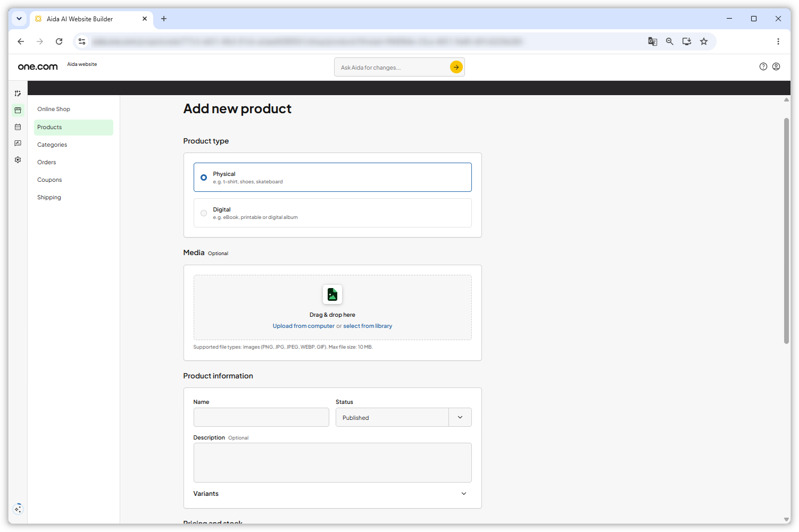Open the user account profile icon
This screenshot has width=799, height=532.
coord(776,66)
